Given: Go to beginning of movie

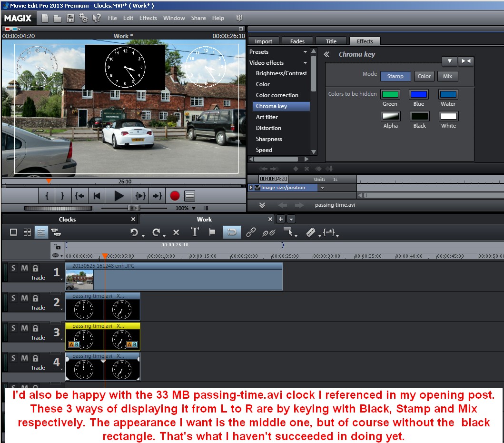Looking at the screenshot, I should (97, 196).
